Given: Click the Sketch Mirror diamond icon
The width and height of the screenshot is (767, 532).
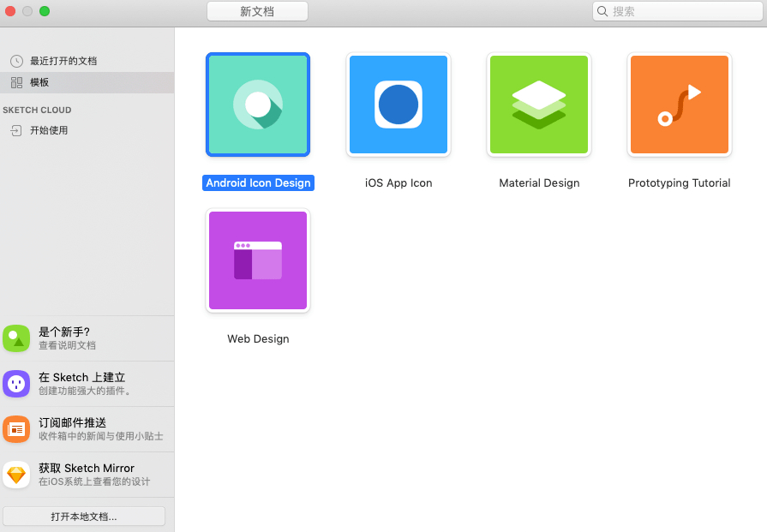Looking at the screenshot, I should pos(16,475).
